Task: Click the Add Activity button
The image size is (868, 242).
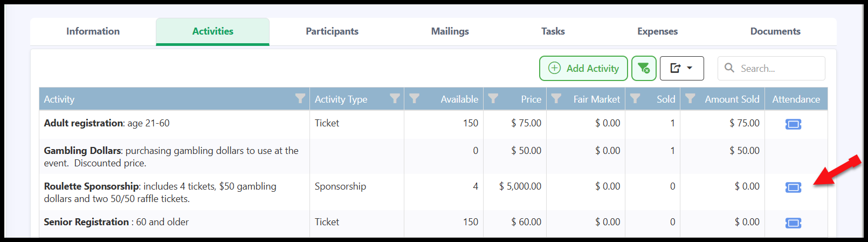Action: pos(583,69)
